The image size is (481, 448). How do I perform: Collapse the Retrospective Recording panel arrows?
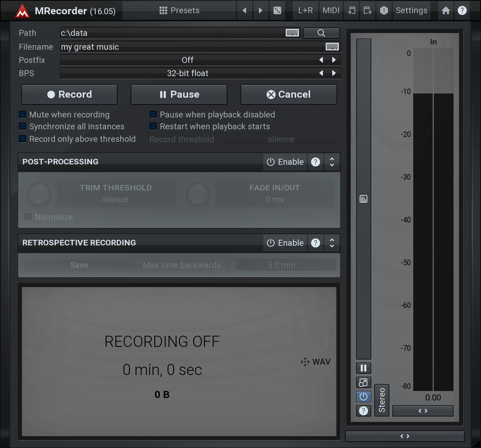pyautogui.click(x=332, y=243)
